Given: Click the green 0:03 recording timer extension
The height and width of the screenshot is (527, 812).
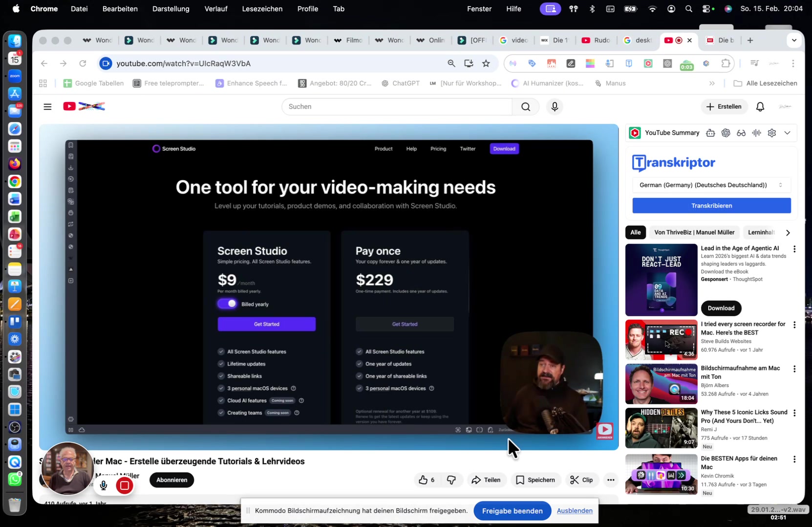Looking at the screenshot, I should (687, 64).
